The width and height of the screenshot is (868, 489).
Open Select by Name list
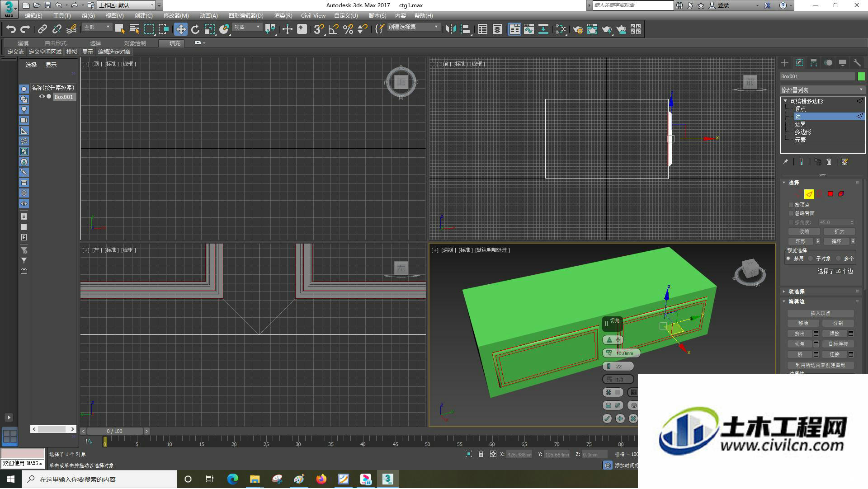[x=134, y=29]
